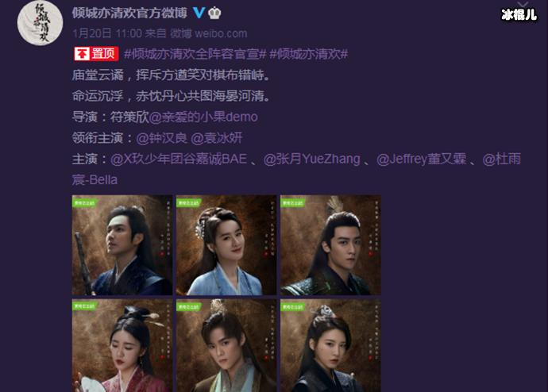Click the blue verified V badge
Viewport: 548px width, 392px height.
click(199, 13)
